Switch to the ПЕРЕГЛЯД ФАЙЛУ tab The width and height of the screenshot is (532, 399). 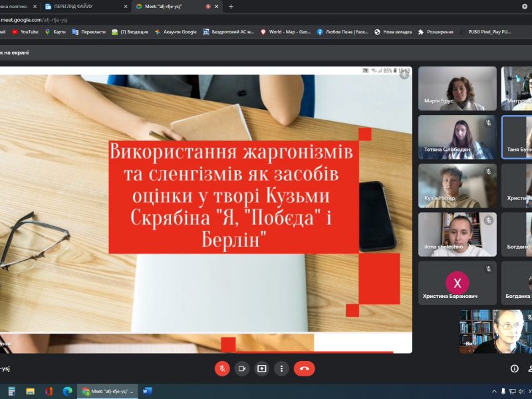point(83,6)
